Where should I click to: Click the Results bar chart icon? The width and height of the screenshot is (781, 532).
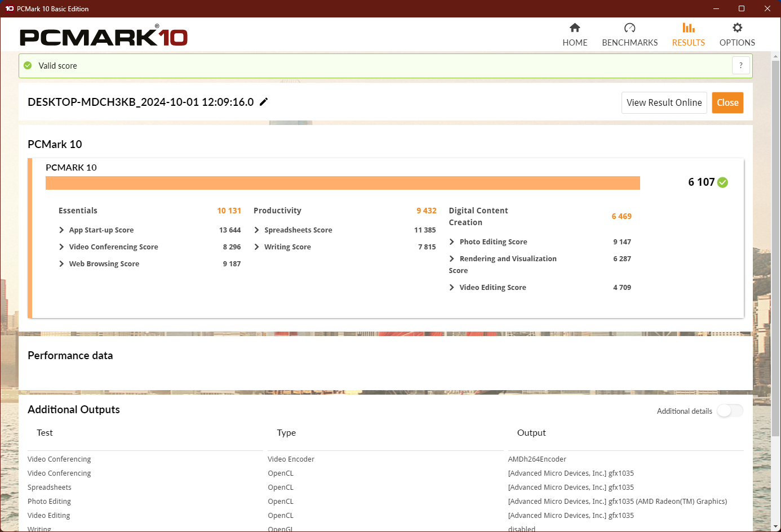688,28
